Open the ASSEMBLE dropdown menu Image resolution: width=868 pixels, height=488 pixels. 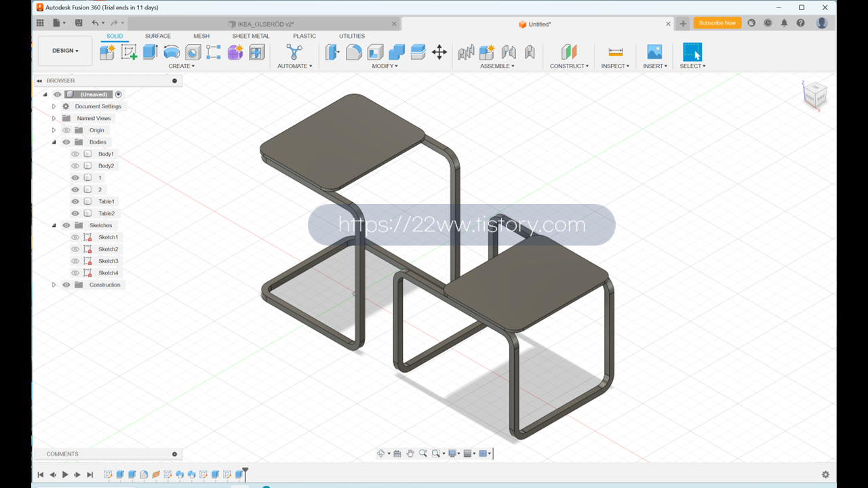[497, 66]
